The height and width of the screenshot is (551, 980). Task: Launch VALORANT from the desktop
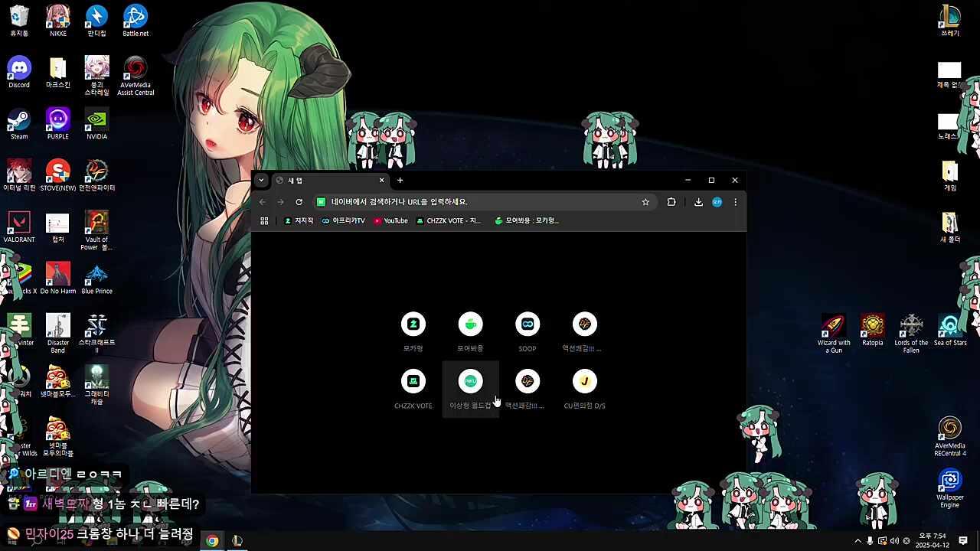coord(19,227)
